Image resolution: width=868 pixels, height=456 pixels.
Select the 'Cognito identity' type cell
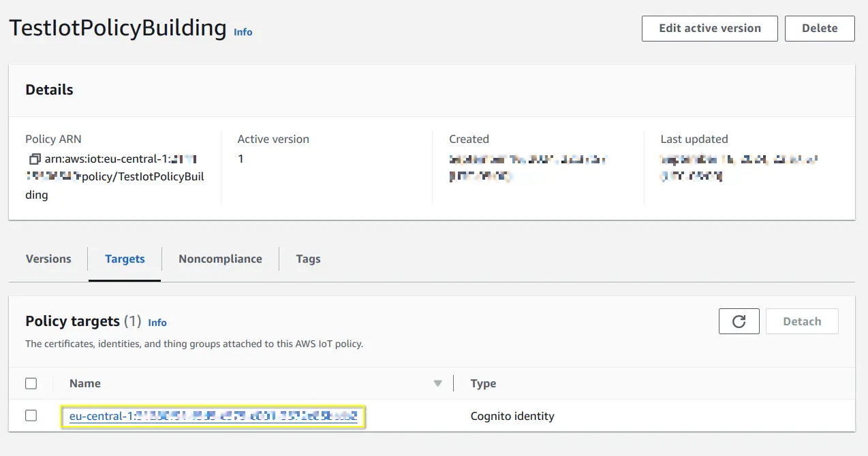(512, 416)
